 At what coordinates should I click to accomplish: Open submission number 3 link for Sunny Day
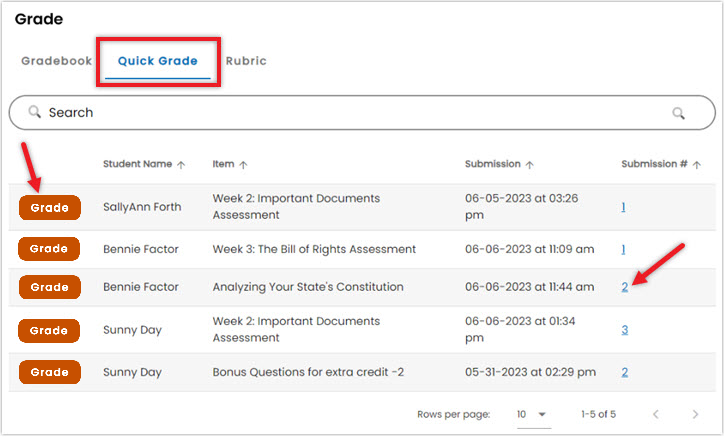[625, 330]
